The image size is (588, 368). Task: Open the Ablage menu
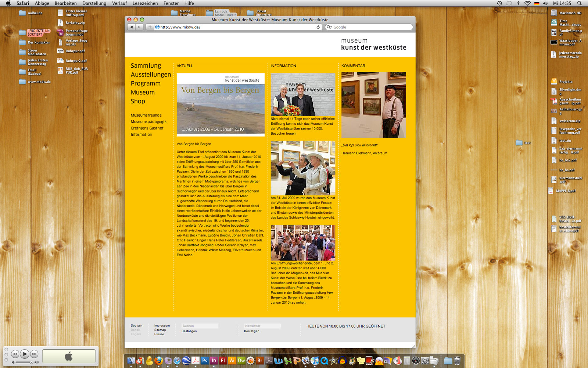(x=42, y=3)
